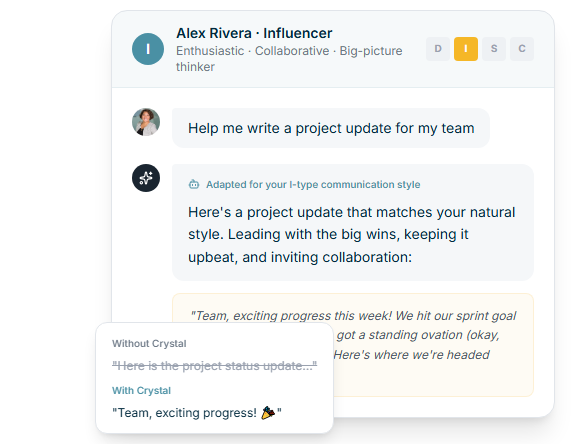Select the C personality type badge
584x444 pixels.
coord(522,49)
